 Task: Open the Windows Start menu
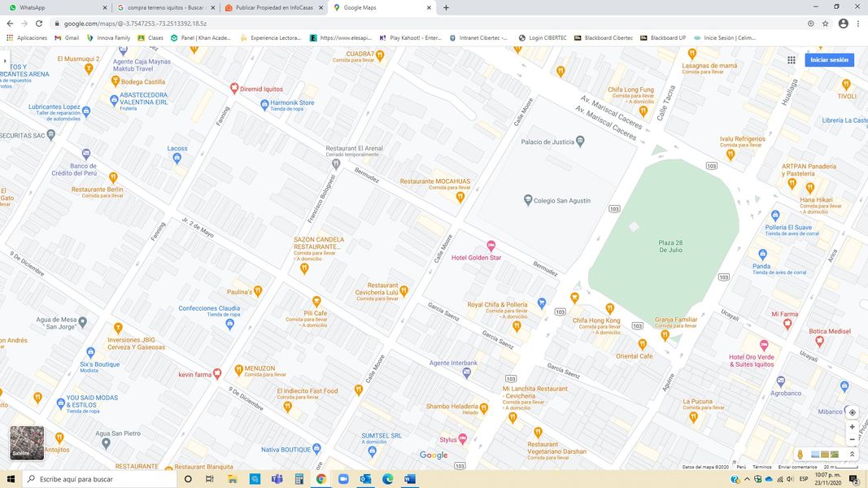11,478
